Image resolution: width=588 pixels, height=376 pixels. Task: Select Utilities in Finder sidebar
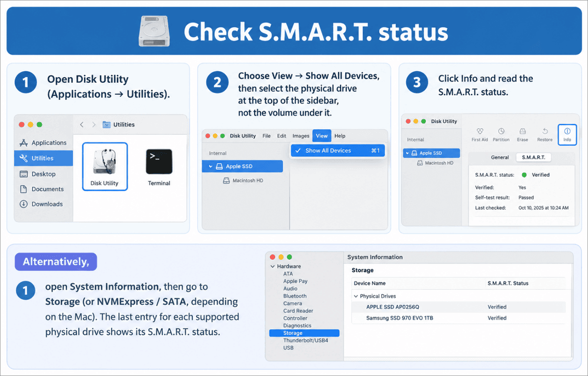tap(44, 158)
